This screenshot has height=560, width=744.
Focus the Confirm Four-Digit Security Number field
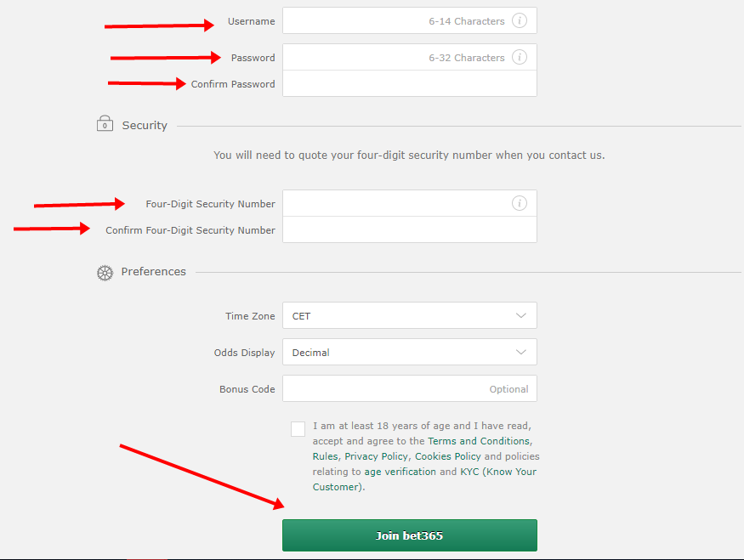click(x=410, y=229)
